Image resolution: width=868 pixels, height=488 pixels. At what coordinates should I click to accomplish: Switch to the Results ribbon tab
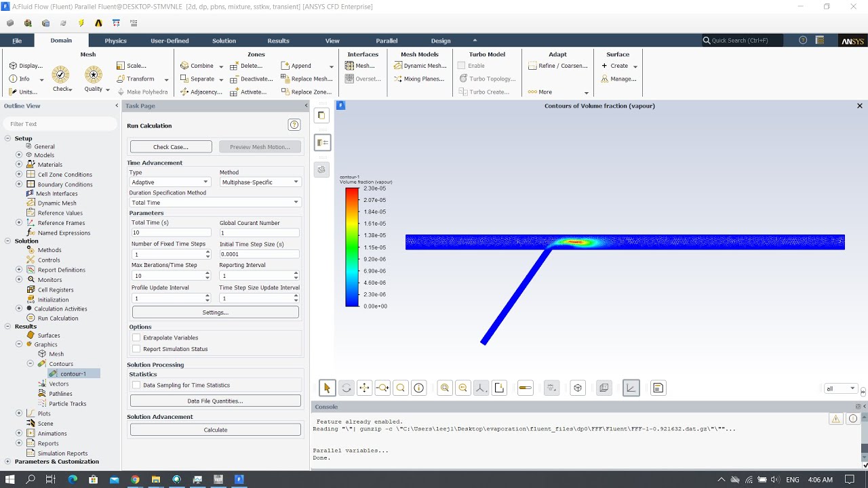tap(278, 41)
